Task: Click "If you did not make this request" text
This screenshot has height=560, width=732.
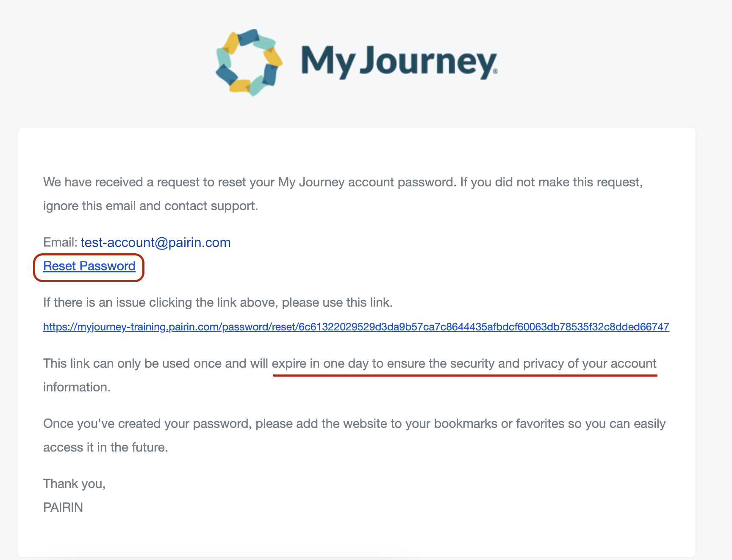Action: click(551, 182)
